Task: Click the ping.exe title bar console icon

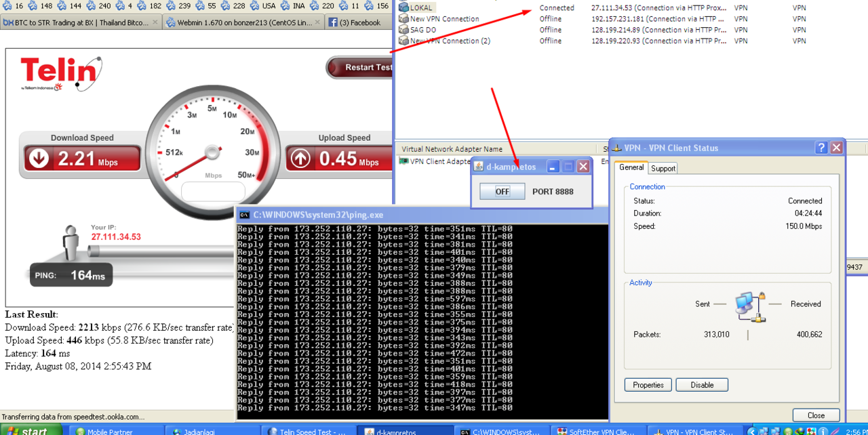Action: pyautogui.click(x=244, y=215)
